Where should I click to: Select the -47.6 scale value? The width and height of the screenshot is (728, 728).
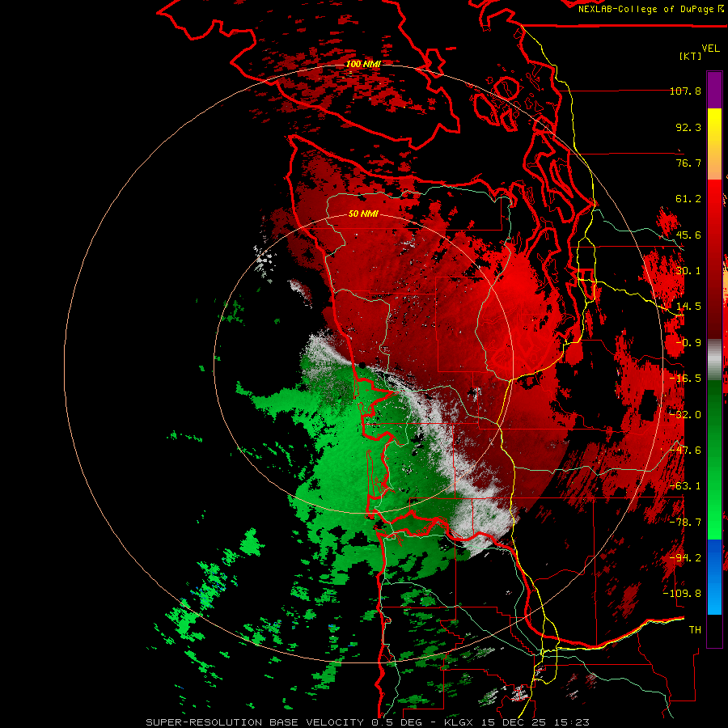pyautogui.click(x=685, y=451)
